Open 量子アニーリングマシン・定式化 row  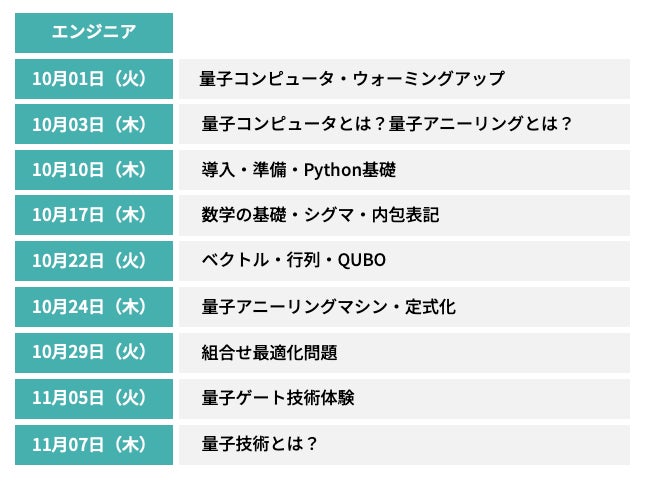coord(405,307)
